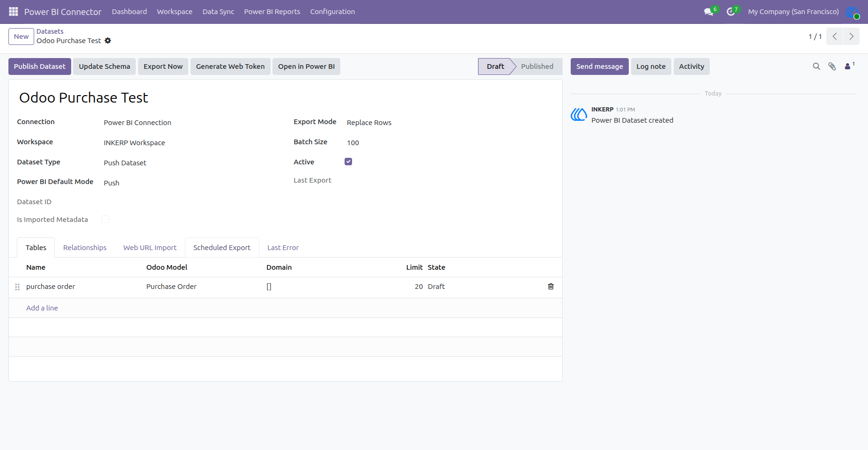Delete the purchase order table row
Screen dimensions: 868x450
click(551, 287)
